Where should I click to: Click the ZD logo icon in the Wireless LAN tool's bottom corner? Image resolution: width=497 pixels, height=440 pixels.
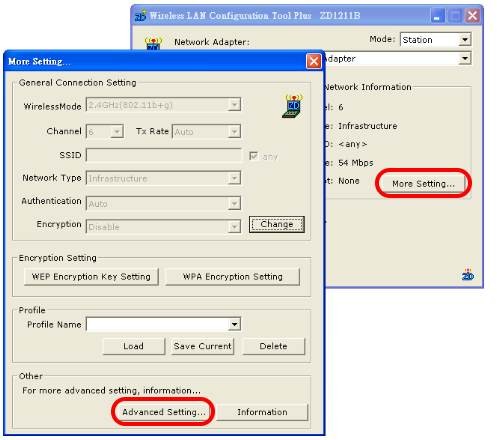click(x=468, y=275)
